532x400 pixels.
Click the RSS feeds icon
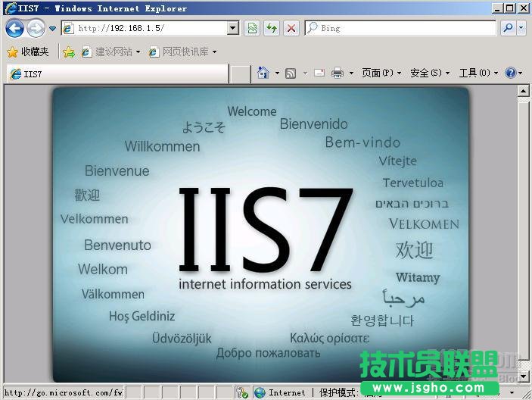[x=291, y=73]
